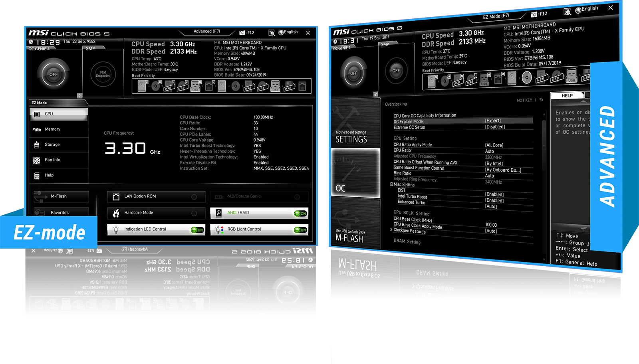Click the Fan Info icon in sidebar
Image resolution: width=639 pixels, height=364 pixels.
pyautogui.click(x=37, y=160)
